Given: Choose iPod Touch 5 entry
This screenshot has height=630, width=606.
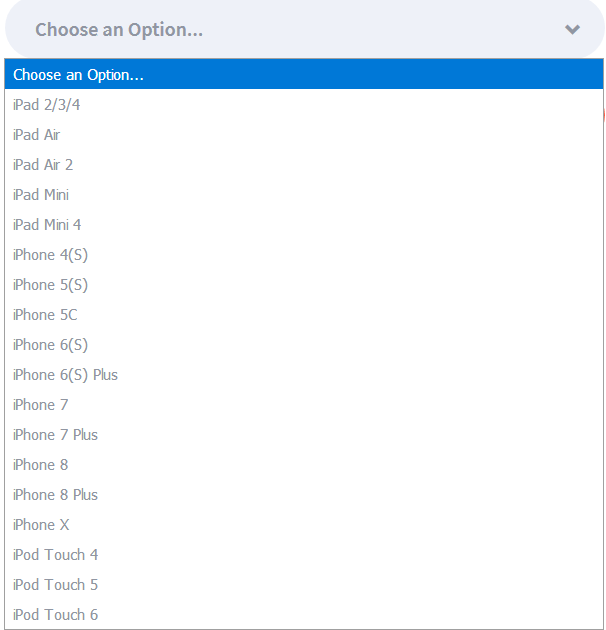Looking at the screenshot, I should click(x=55, y=585).
